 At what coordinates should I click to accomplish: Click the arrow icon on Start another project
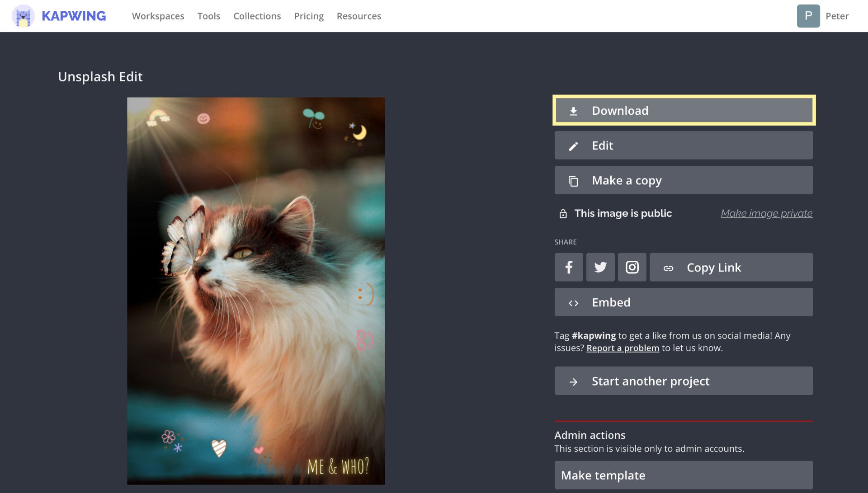tap(573, 382)
